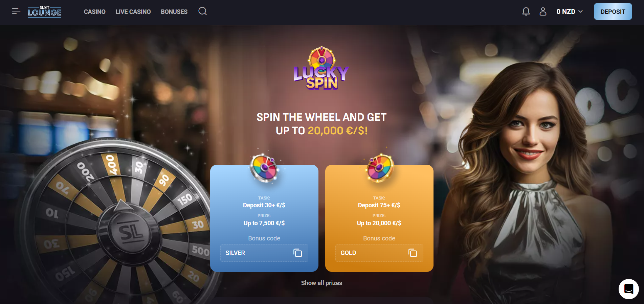Copy the SILVER bonus code
The image size is (644, 304).
[297, 253]
